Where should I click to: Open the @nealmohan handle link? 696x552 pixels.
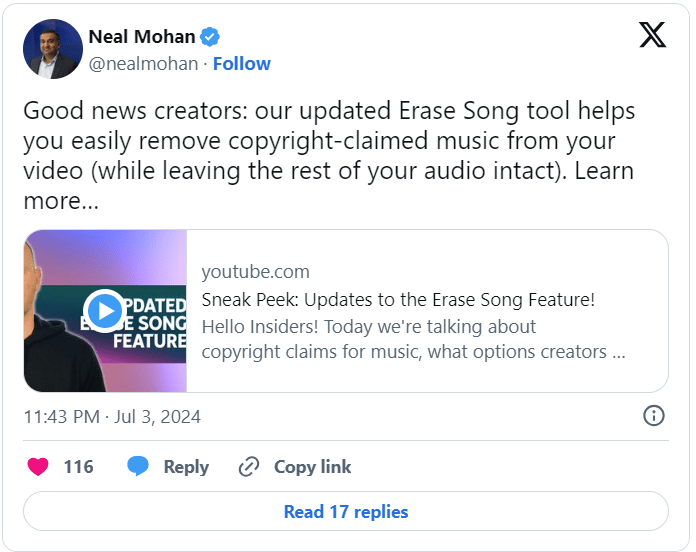[x=142, y=64]
